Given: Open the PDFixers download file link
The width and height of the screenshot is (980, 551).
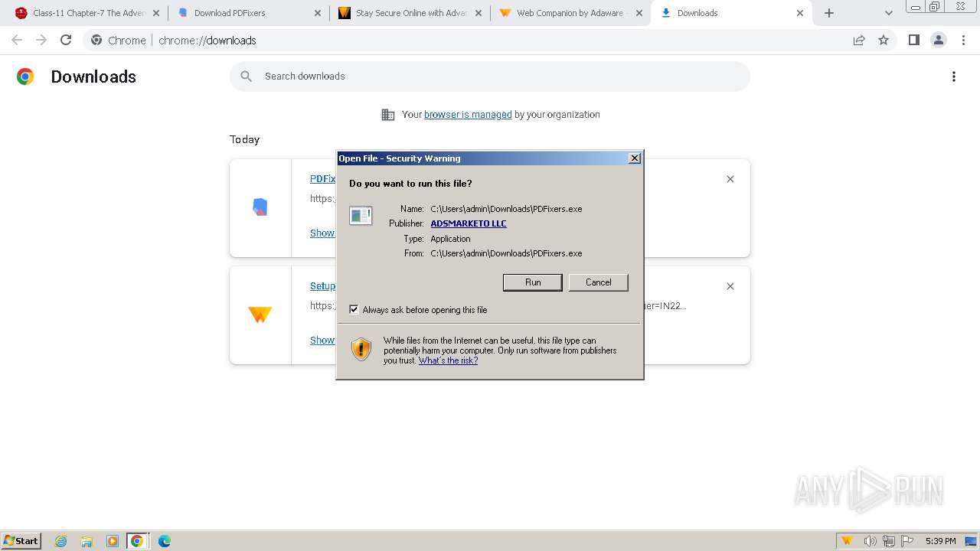Looking at the screenshot, I should 322,179.
